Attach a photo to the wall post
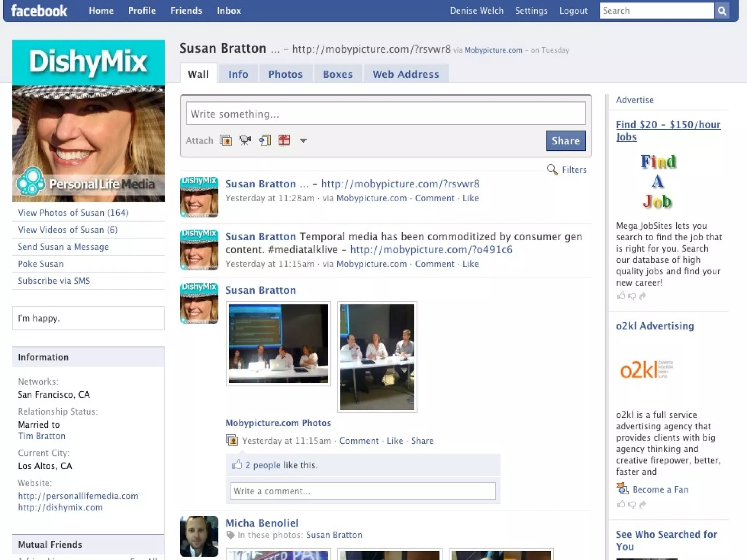The image size is (747, 560). pos(226,140)
